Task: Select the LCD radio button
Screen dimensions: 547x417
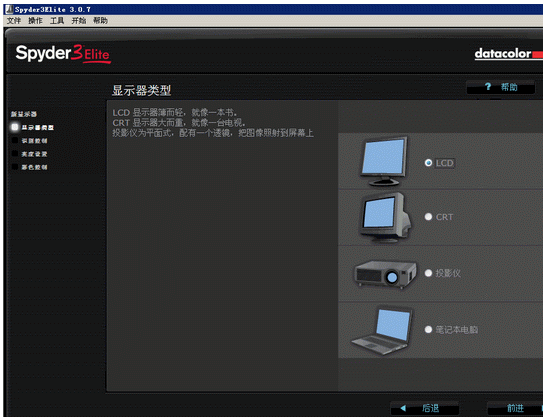Action: click(428, 163)
